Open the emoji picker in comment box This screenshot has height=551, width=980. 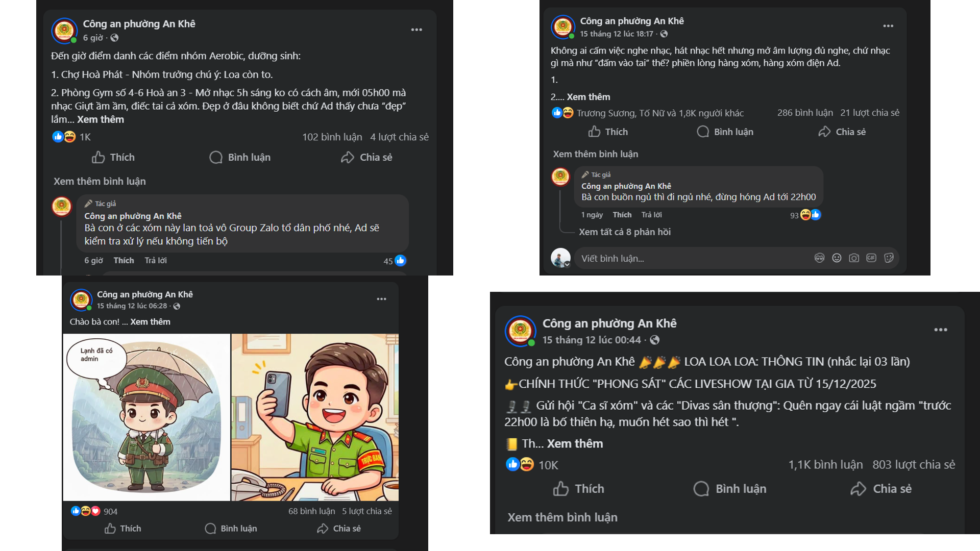[x=837, y=258]
